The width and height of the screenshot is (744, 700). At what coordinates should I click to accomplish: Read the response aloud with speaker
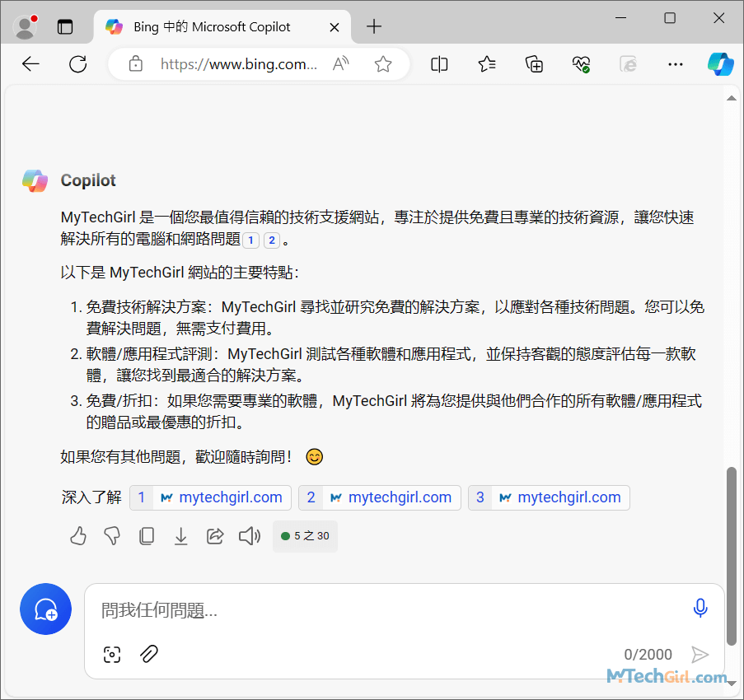coord(250,536)
